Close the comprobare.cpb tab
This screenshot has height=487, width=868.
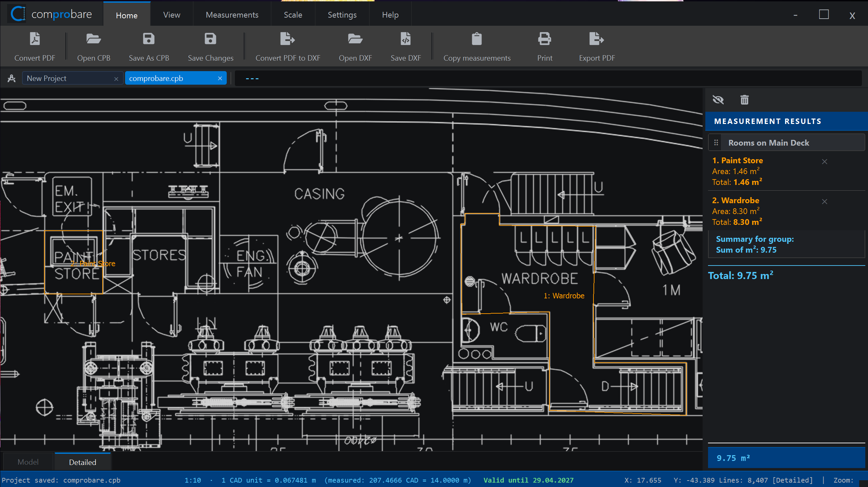(x=220, y=79)
